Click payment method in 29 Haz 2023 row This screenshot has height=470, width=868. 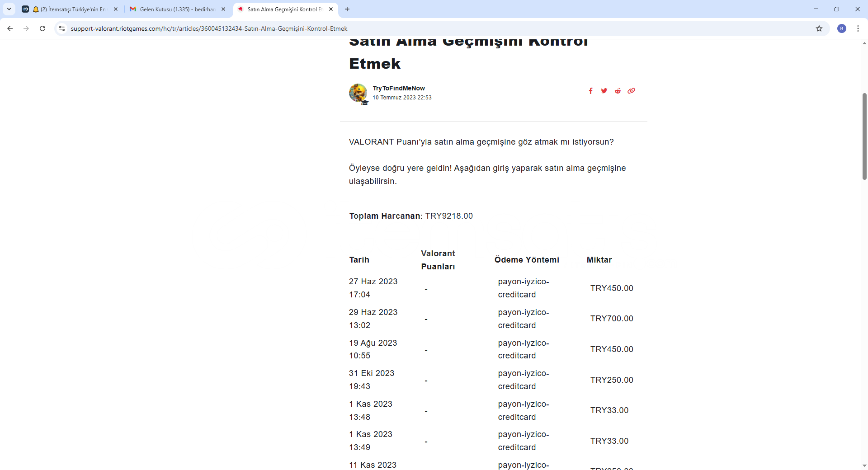[x=524, y=319]
